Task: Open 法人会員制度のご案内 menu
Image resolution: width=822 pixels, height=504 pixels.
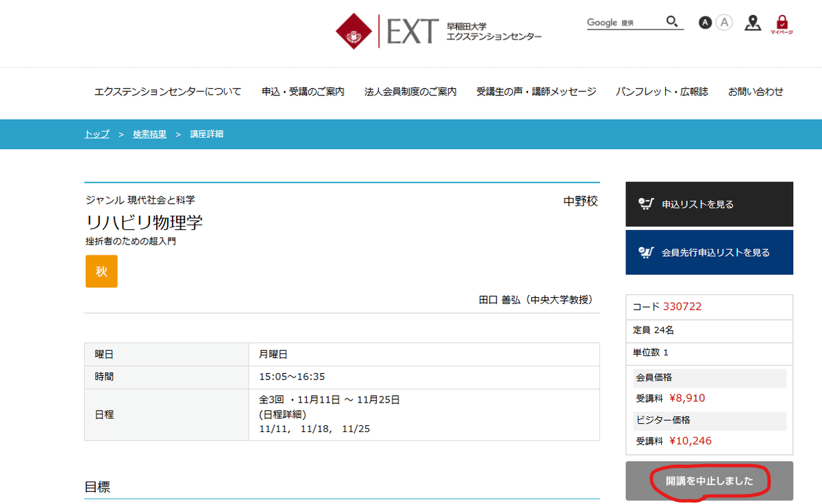Action: [410, 92]
